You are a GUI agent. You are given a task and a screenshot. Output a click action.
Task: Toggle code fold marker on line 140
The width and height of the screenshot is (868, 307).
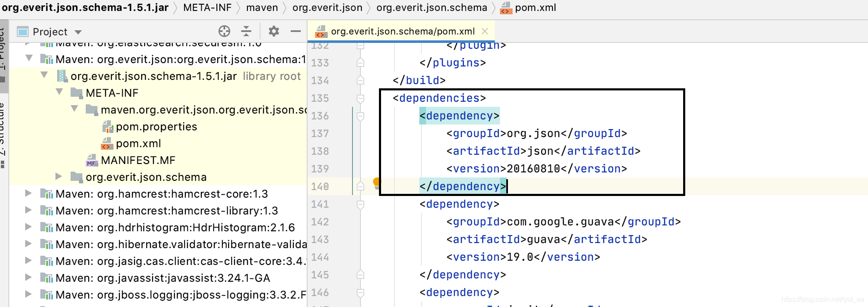coord(360,186)
